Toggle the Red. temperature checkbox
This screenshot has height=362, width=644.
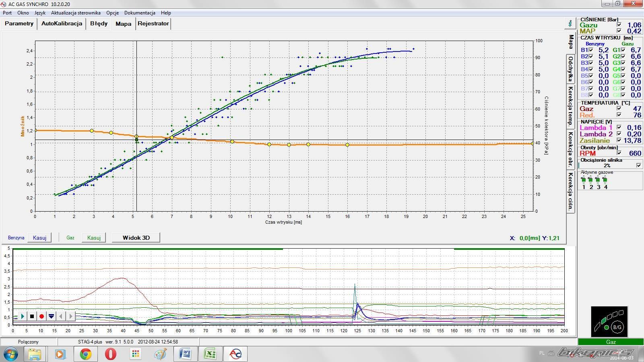click(619, 115)
